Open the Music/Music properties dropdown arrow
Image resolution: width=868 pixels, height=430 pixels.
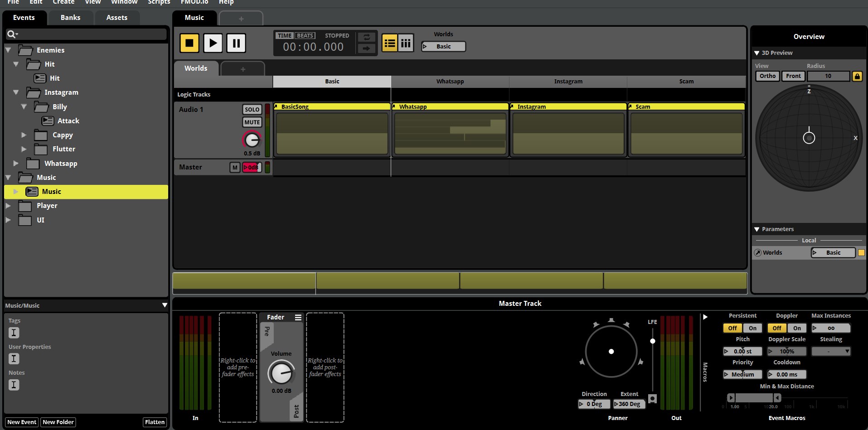click(165, 306)
